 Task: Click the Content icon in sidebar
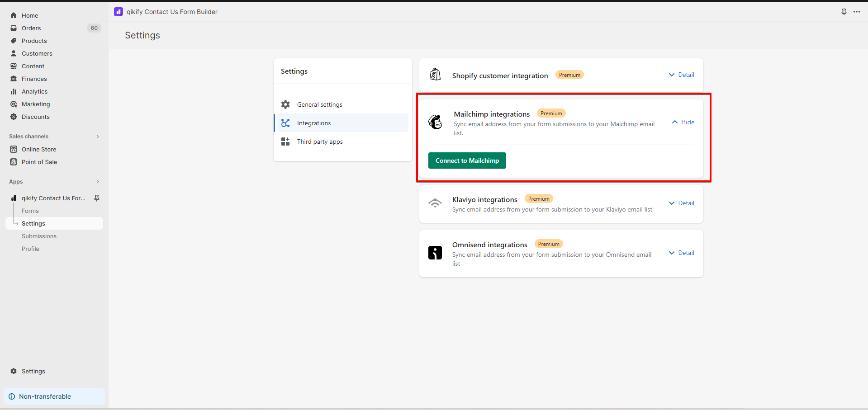tap(14, 66)
